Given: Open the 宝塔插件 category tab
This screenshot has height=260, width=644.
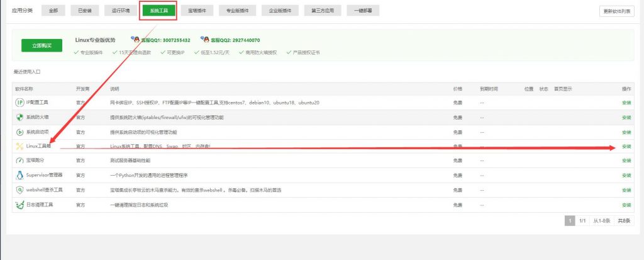Looking at the screenshot, I should pos(197,11).
